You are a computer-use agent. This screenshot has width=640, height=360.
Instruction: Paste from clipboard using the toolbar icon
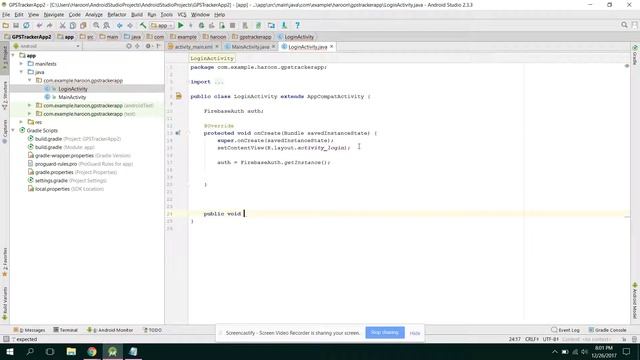point(83,25)
